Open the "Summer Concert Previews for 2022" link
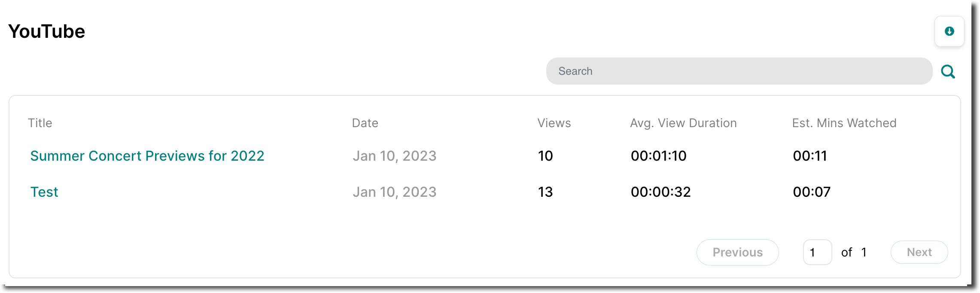This screenshot has width=980, height=293. tap(147, 156)
